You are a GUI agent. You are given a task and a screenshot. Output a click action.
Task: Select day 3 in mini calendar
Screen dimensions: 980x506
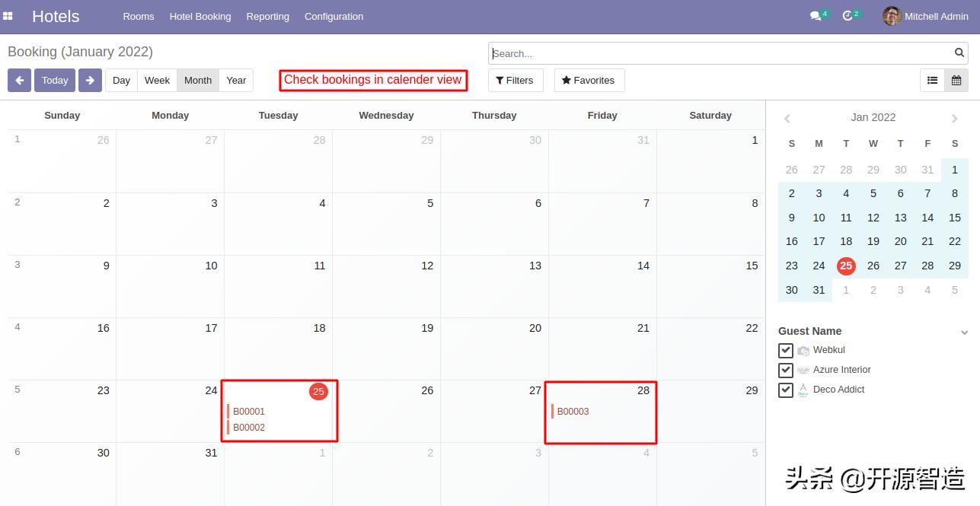coord(819,193)
